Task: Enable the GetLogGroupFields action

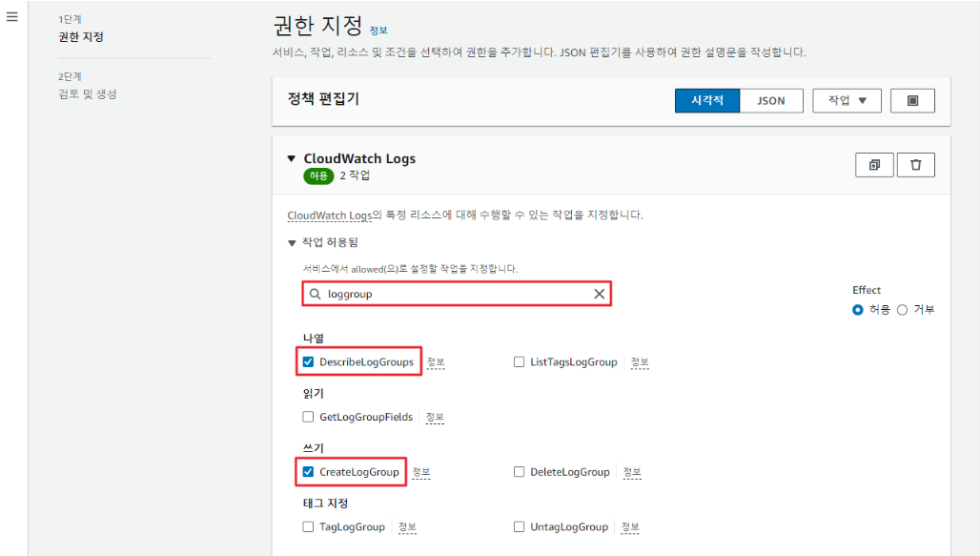Action: (x=308, y=417)
